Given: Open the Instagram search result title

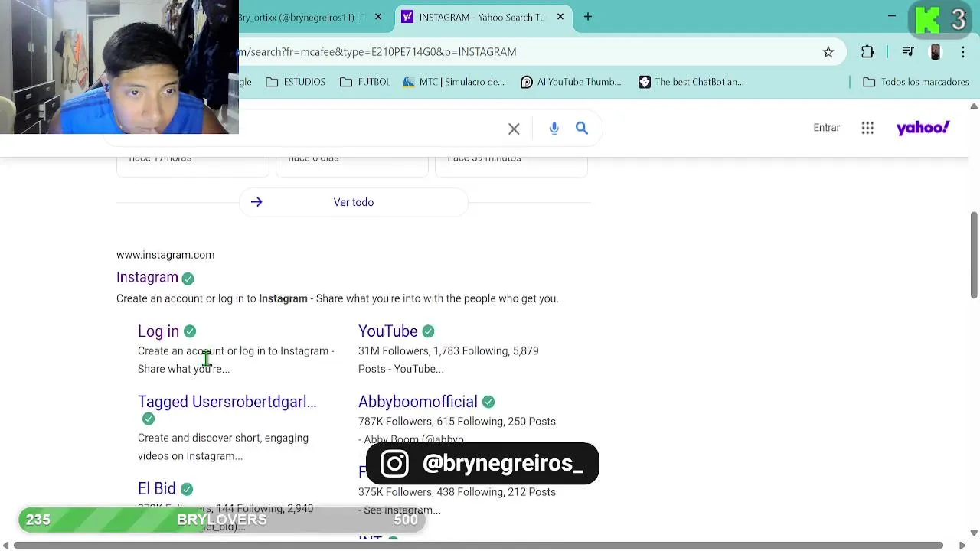Looking at the screenshot, I should 147,277.
